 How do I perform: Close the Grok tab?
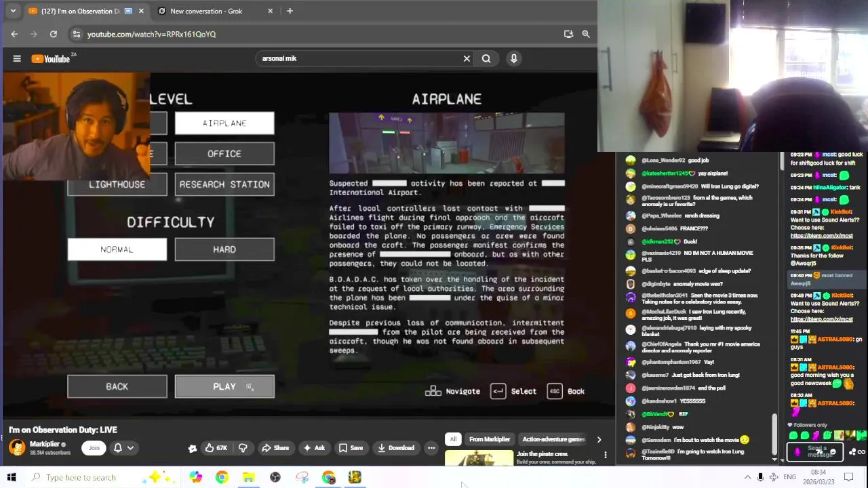click(x=270, y=11)
